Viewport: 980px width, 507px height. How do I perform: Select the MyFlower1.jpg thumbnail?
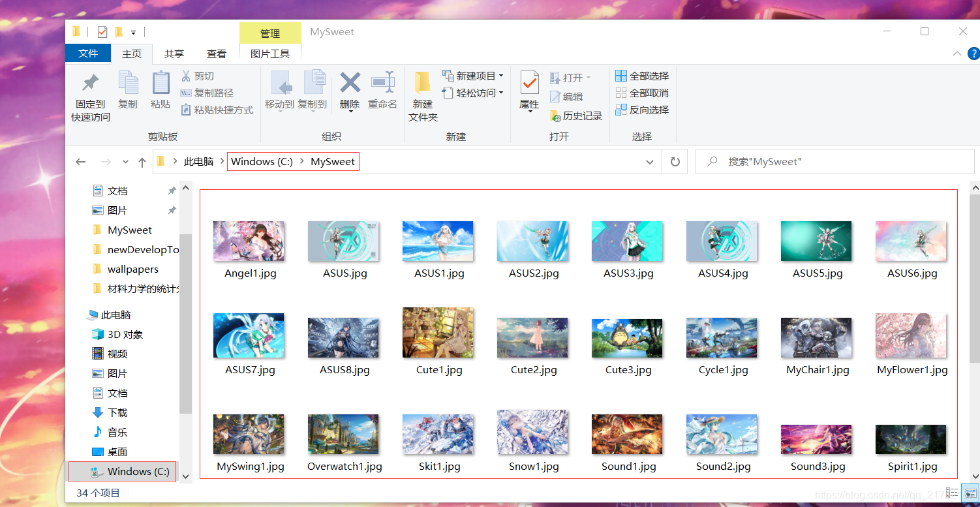click(x=911, y=335)
